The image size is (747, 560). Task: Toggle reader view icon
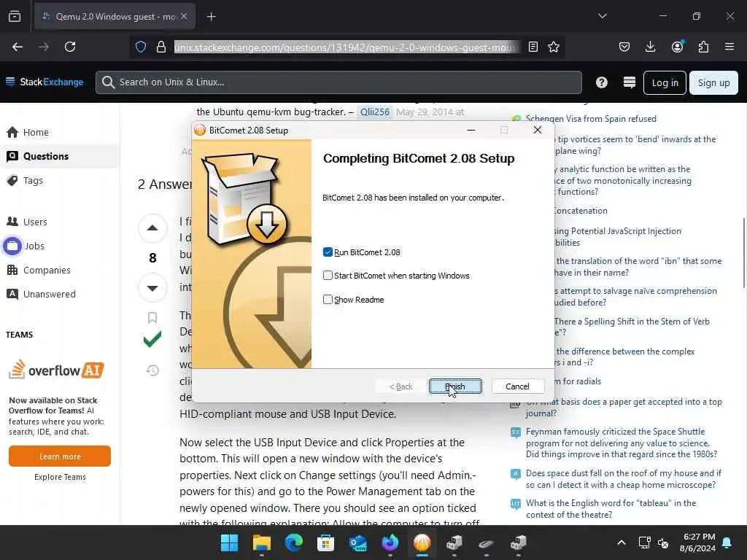(533, 47)
